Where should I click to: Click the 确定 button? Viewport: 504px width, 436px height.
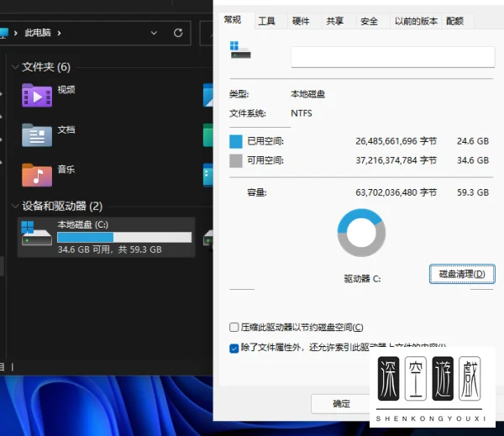coord(341,403)
